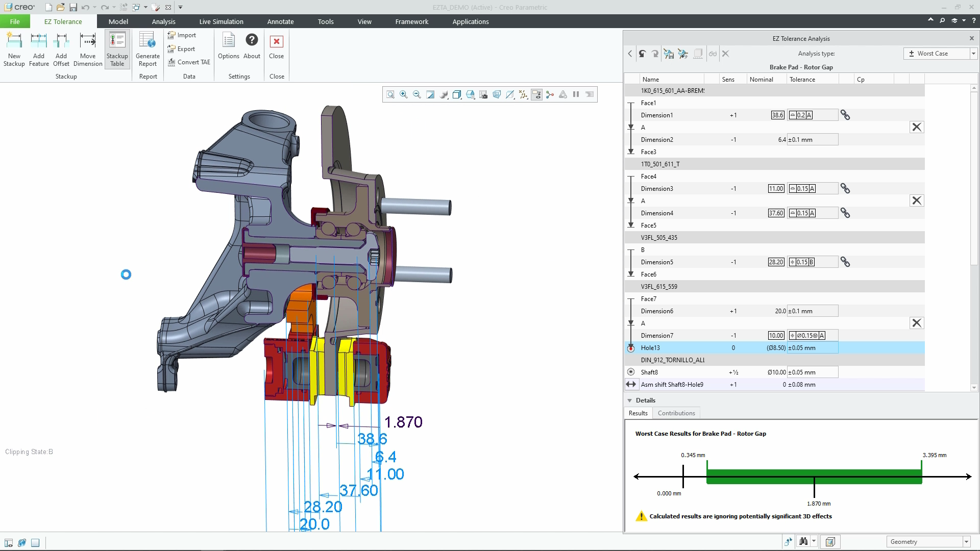Click the X button beside Dimension3's datum A
This screenshot has width=980, height=551.
click(x=917, y=201)
